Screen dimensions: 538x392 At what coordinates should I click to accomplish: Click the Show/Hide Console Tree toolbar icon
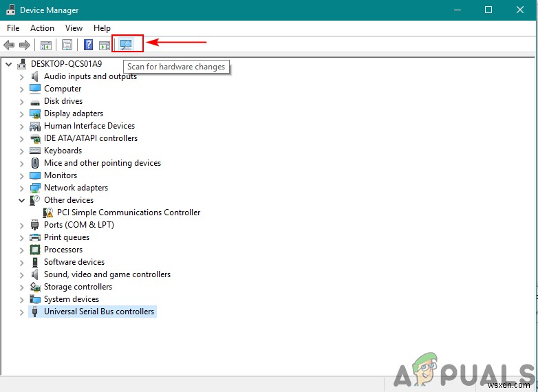point(46,45)
